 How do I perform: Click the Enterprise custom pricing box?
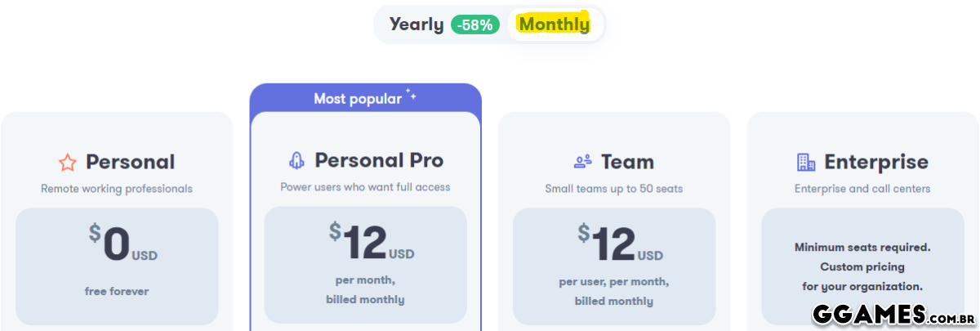[862, 266]
